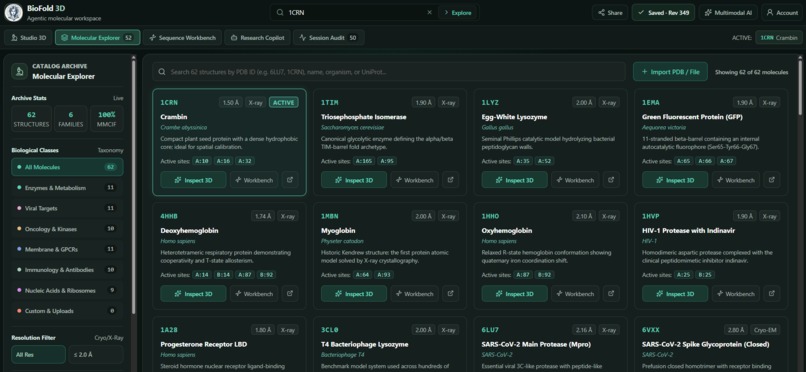Open external link icon on Oxyhemoglobin card
The height and width of the screenshot is (372, 806).
611,293
